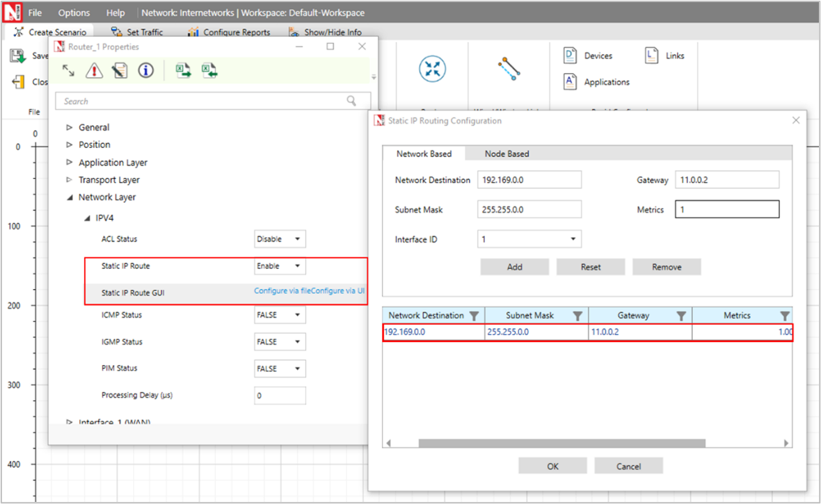This screenshot has width=821, height=504.
Task: Click the Excel import icon with left arrow
Action: [x=209, y=70]
